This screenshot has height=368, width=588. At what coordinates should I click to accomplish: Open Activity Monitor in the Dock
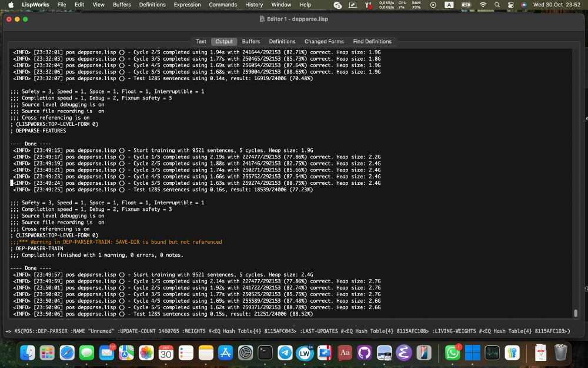pyautogui.click(x=492, y=353)
